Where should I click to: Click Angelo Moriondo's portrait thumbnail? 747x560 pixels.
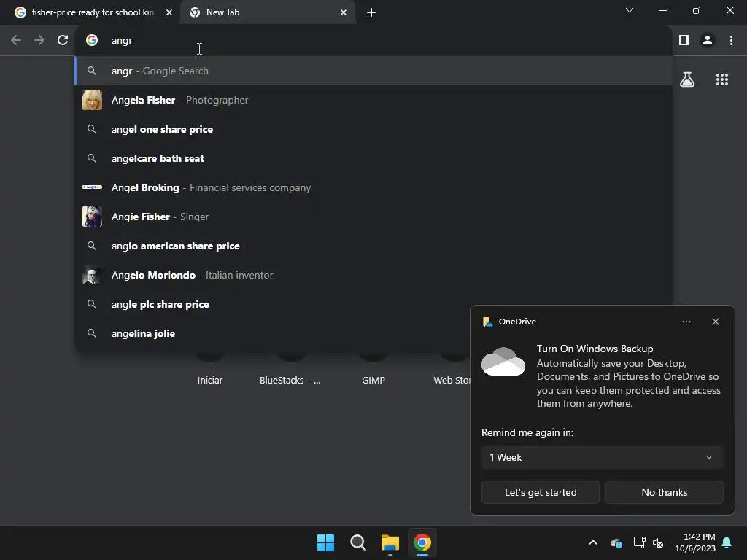(x=92, y=275)
